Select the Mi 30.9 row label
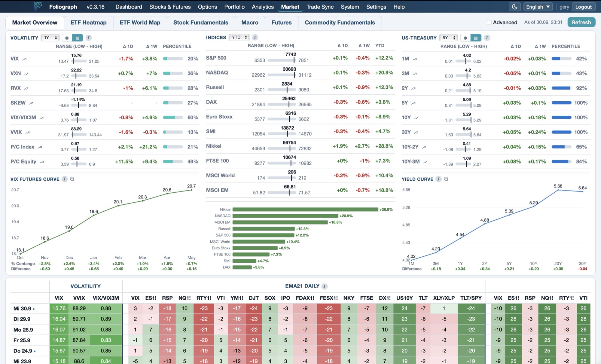 coord(22,308)
